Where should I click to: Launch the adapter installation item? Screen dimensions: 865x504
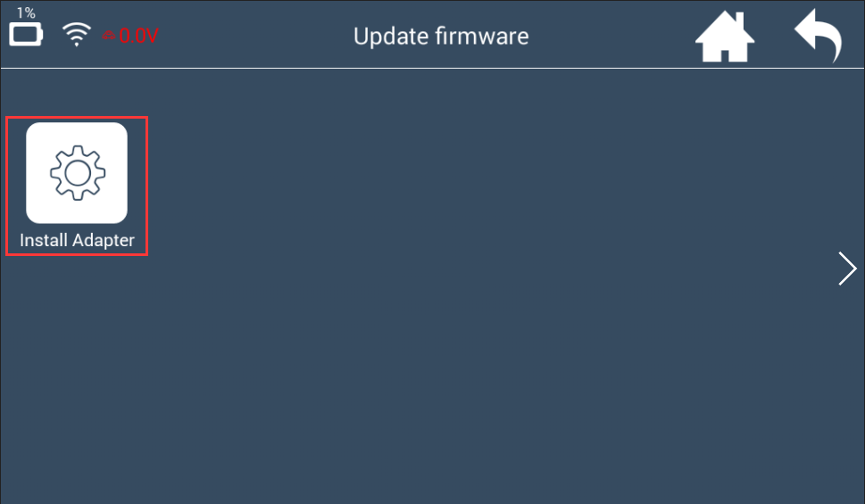point(77,186)
